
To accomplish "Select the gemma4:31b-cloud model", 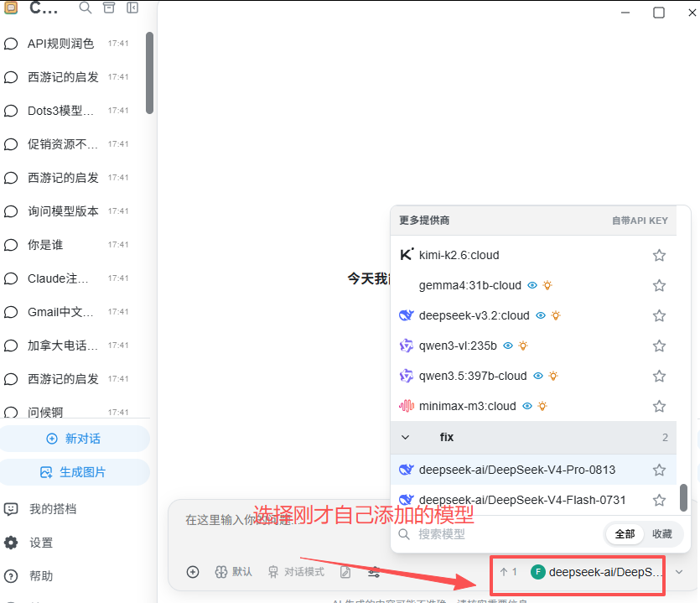I will [533, 285].
